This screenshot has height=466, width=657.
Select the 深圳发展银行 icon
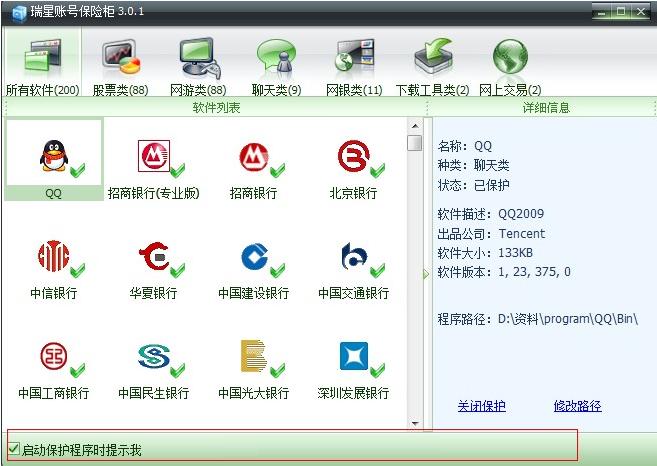tap(354, 356)
